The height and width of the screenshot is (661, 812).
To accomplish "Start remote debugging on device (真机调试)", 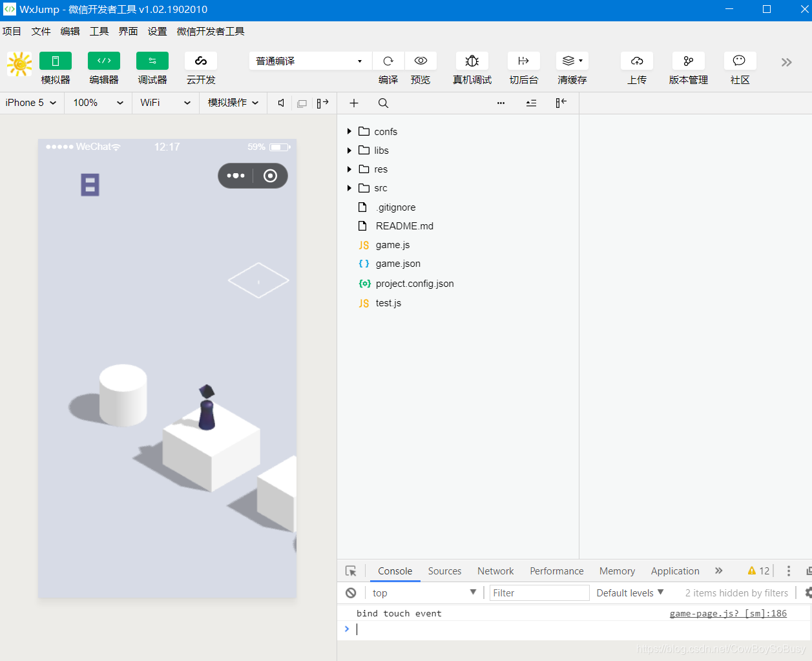I will (x=472, y=61).
